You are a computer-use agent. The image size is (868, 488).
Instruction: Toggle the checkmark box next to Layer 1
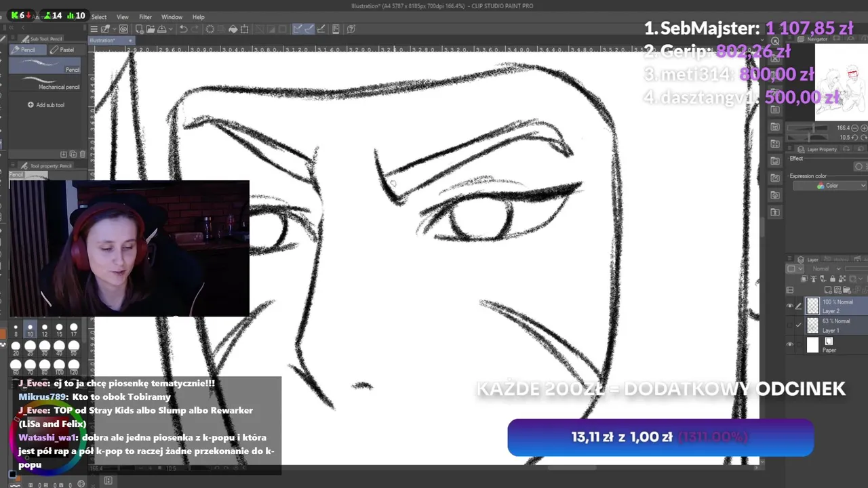coord(799,325)
